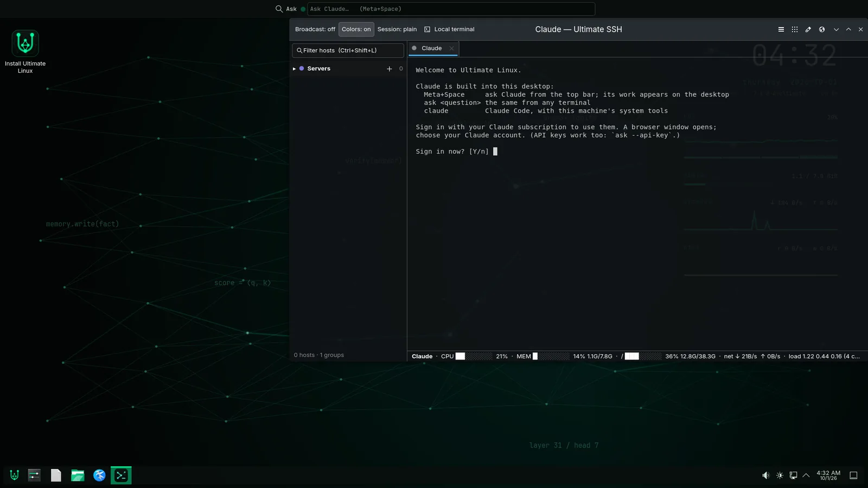This screenshot has width=868, height=488.
Task: Focus the Filter hosts input
Action: (348, 50)
